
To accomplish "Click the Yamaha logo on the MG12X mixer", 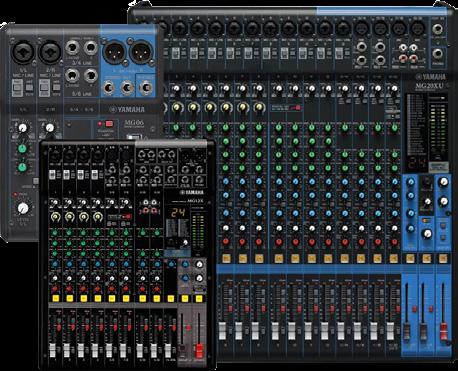I will [192, 192].
